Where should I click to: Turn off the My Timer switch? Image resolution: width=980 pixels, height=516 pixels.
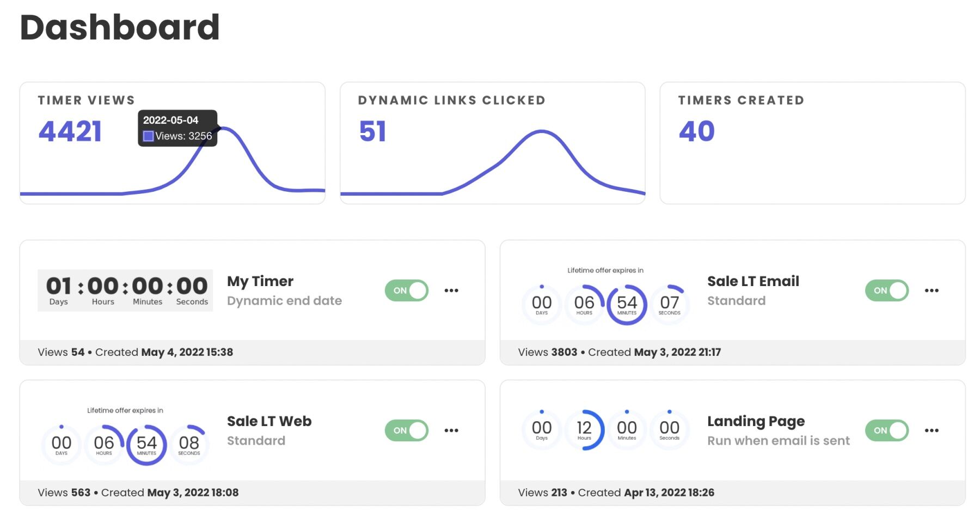click(x=407, y=290)
